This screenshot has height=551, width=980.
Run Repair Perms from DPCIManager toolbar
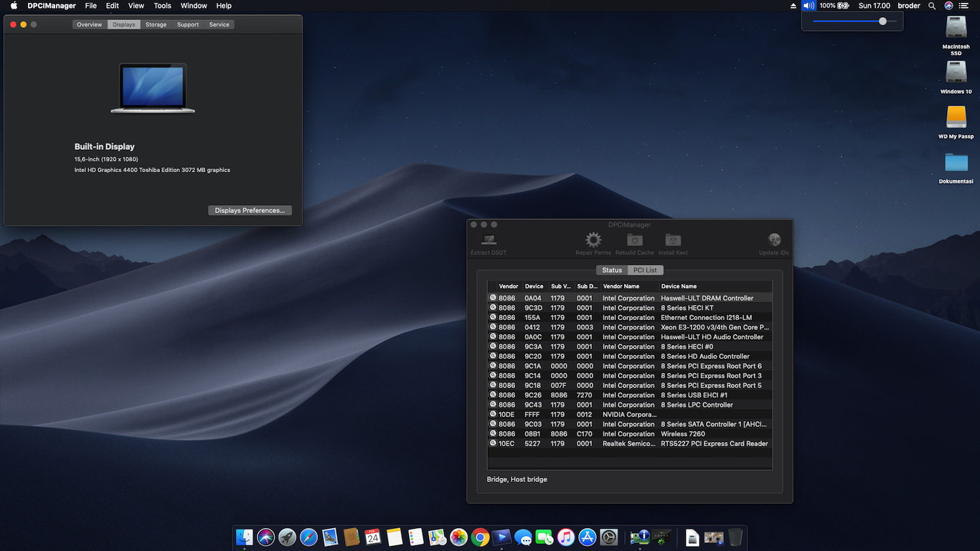[x=593, y=240]
